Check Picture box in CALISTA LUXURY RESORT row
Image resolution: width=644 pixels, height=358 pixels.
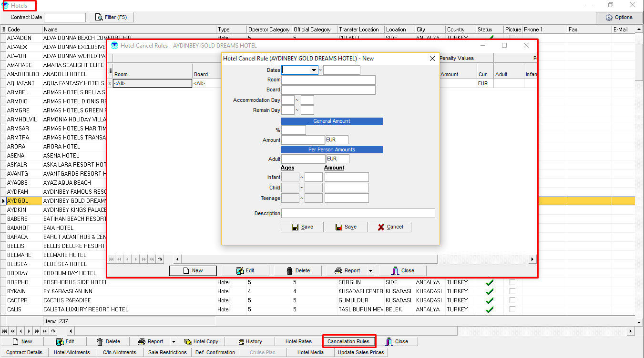pos(512,309)
